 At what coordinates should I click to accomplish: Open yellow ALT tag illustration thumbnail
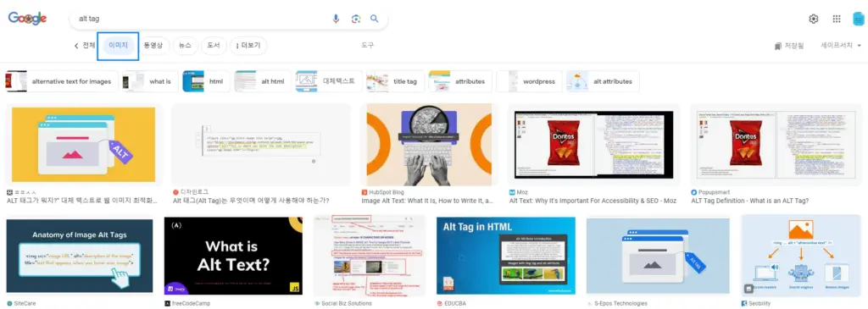point(84,145)
